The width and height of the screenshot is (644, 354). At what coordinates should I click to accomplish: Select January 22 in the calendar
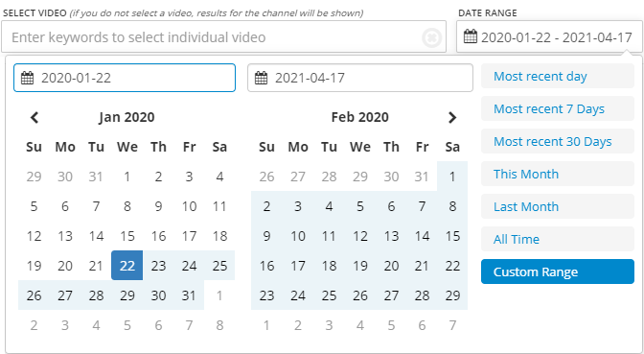[x=126, y=266]
